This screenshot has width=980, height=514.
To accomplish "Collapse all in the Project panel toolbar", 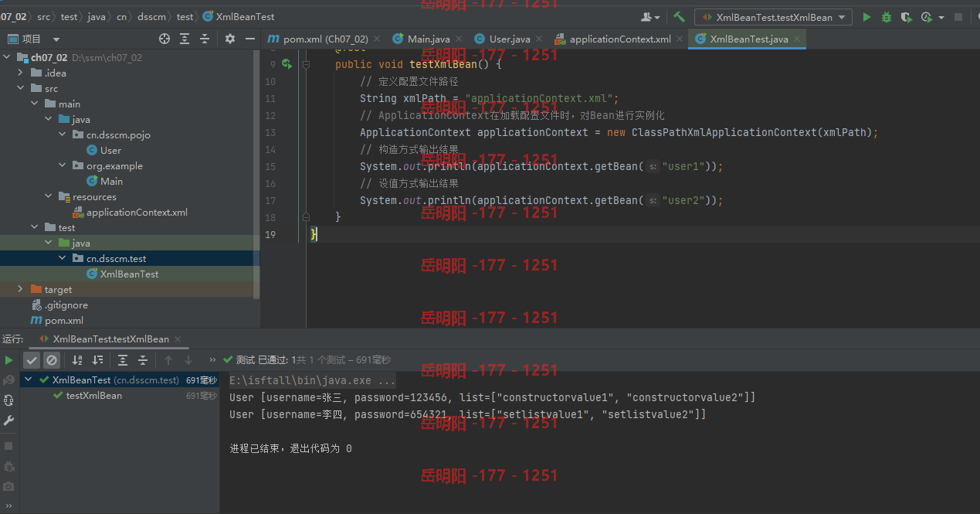I will [205, 39].
